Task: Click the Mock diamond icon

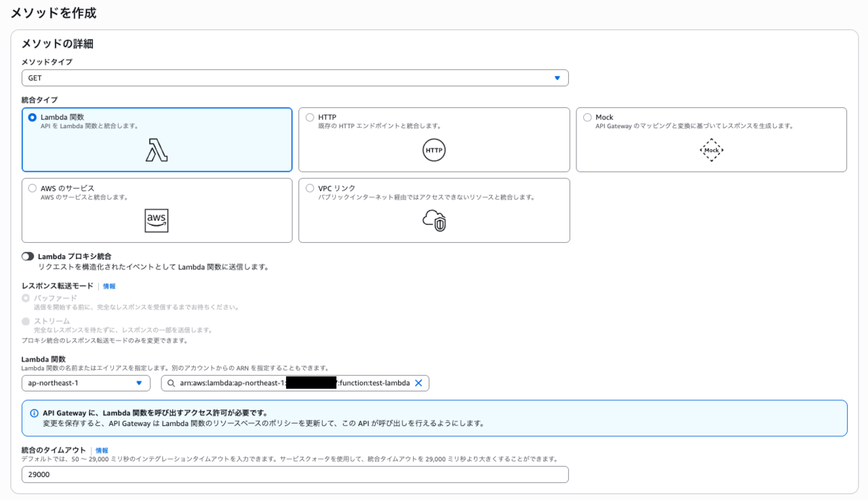Action: pyautogui.click(x=711, y=150)
